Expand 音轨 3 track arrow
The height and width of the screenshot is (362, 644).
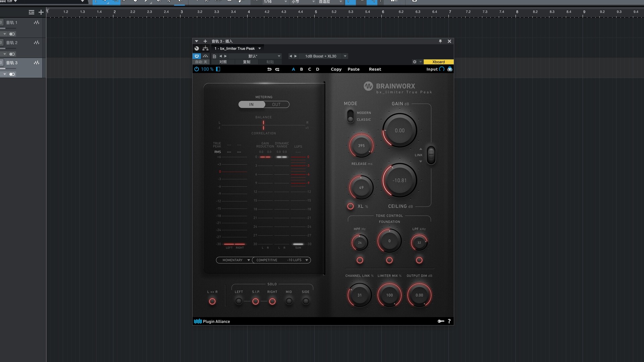[5, 74]
